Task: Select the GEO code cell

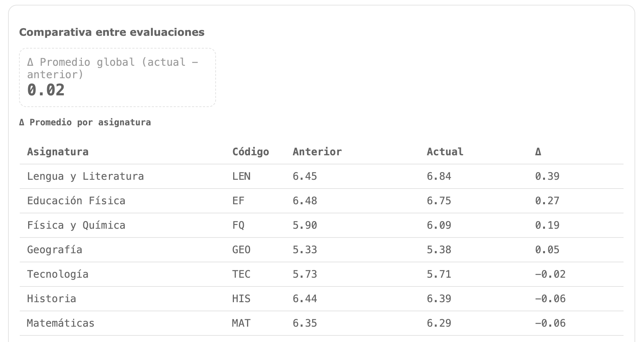Action: click(241, 250)
